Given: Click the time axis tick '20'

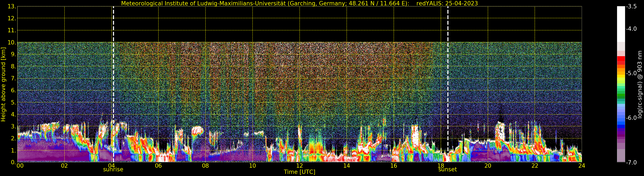Looking at the screenshot, I should click(x=488, y=166).
